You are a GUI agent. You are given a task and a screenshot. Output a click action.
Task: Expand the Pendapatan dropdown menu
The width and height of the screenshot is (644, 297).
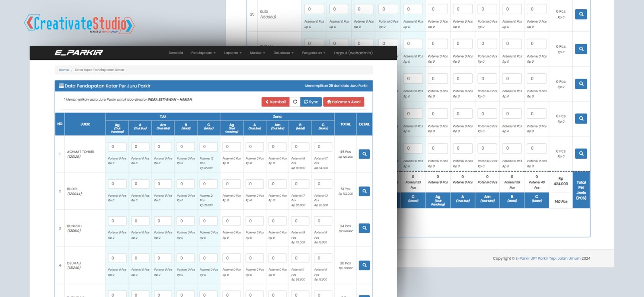coord(203,53)
